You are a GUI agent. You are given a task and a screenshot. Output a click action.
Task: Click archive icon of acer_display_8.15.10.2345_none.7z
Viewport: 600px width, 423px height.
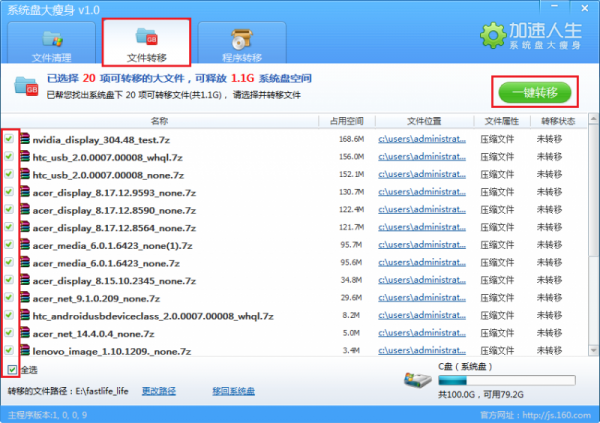[25, 279]
